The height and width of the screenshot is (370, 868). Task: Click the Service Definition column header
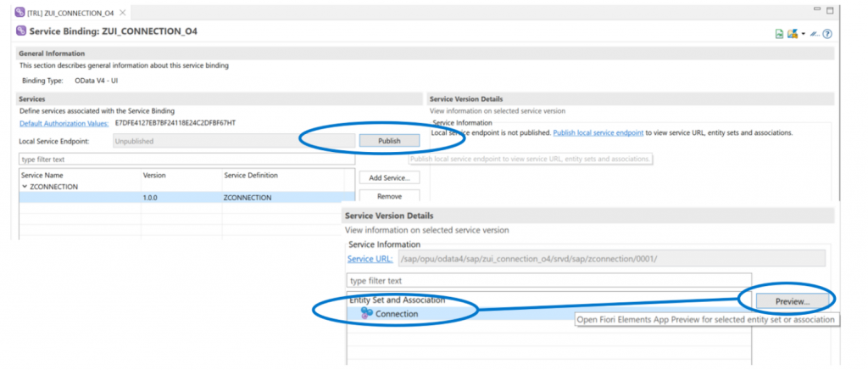point(251,175)
